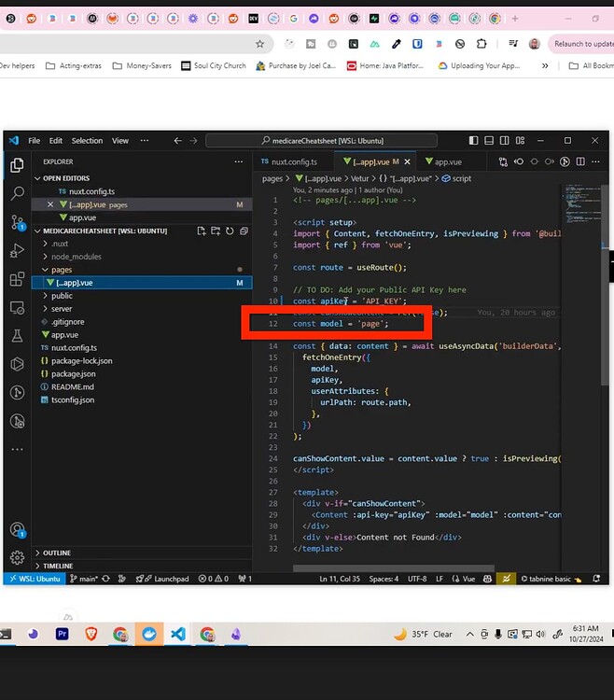This screenshot has width=614, height=700.
Task: Toggle the primary side bar layout
Action: click(473, 141)
